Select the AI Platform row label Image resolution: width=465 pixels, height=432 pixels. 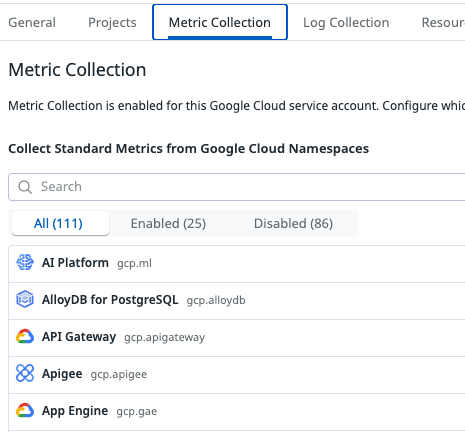(x=75, y=263)
